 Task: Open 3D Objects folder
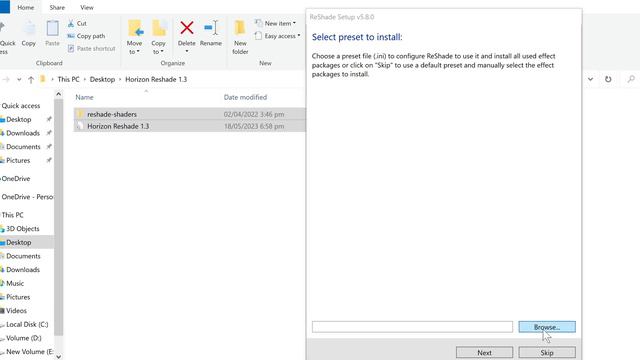tap(22, 229)
